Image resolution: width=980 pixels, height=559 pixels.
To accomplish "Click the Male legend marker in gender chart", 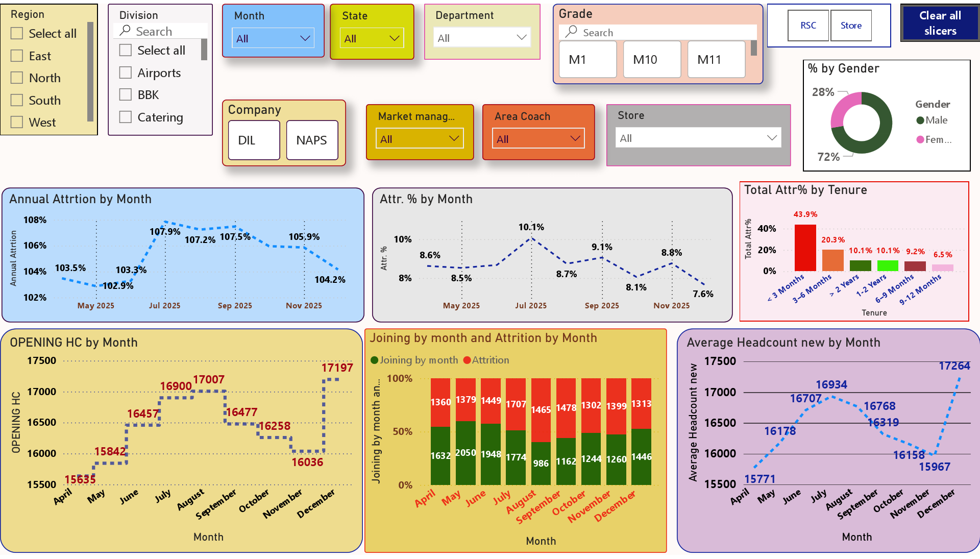I will (920, 120).
